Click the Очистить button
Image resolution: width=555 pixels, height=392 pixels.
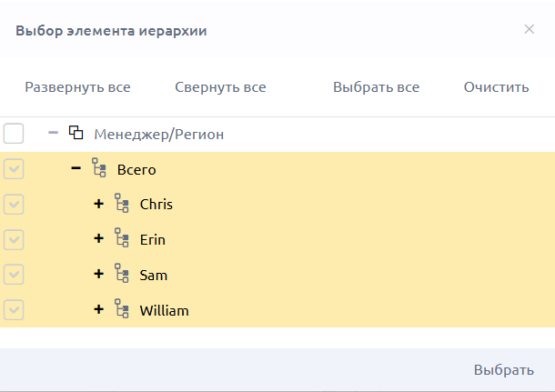[x=496, y=87]
